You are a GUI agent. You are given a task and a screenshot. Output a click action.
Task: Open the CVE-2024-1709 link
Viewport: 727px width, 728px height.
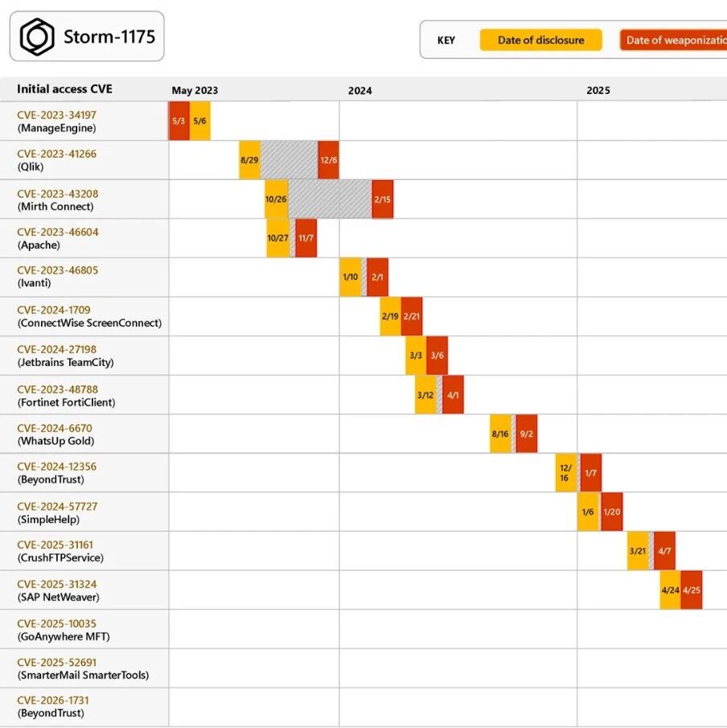54,310
